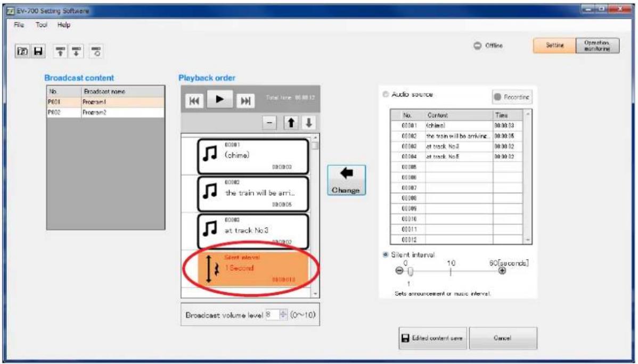This screenshot has height=364, width=638.
Task: Click the Broadcast name column header
Action: point(123,92)
